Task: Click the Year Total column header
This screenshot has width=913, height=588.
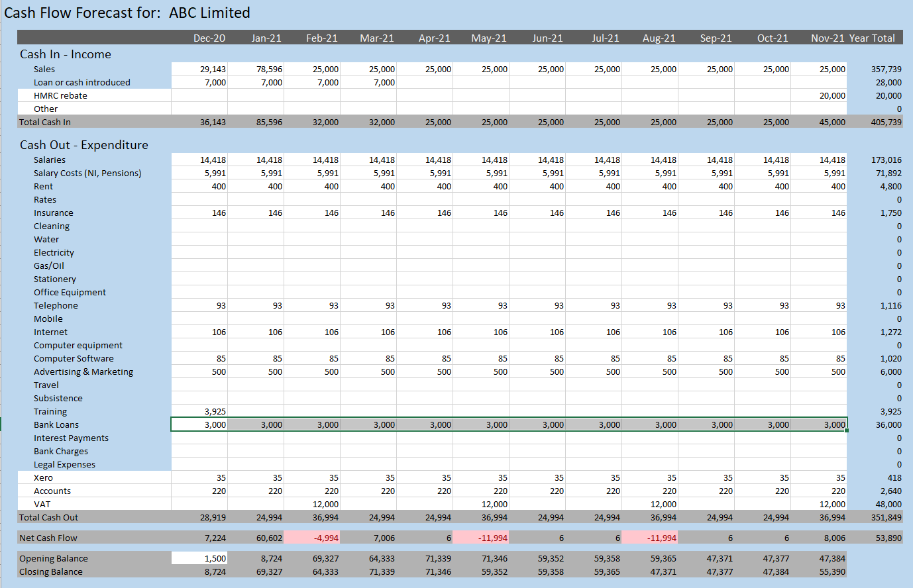Action: pyautogui.click(x=872, y=38)
